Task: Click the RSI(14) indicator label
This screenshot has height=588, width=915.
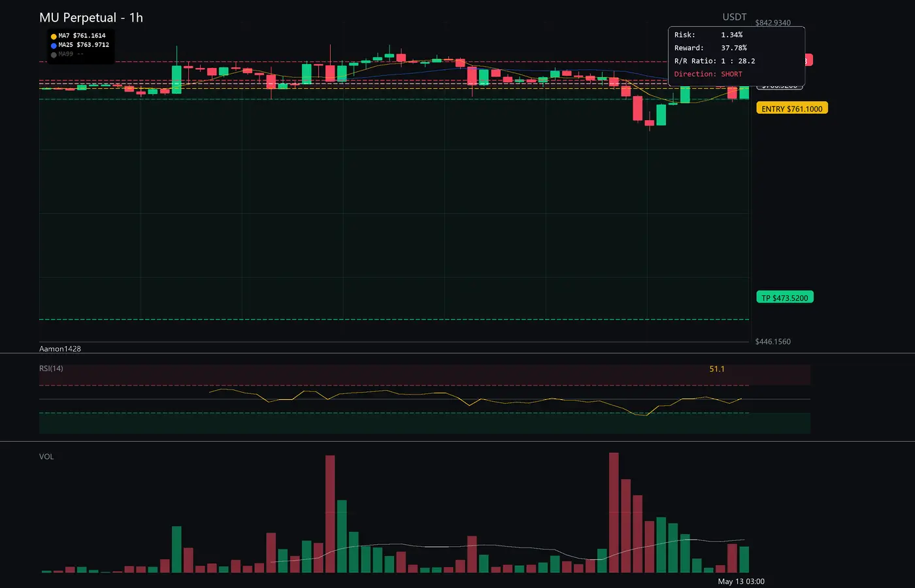Action: pyautogui.click(x=51, y=368)
